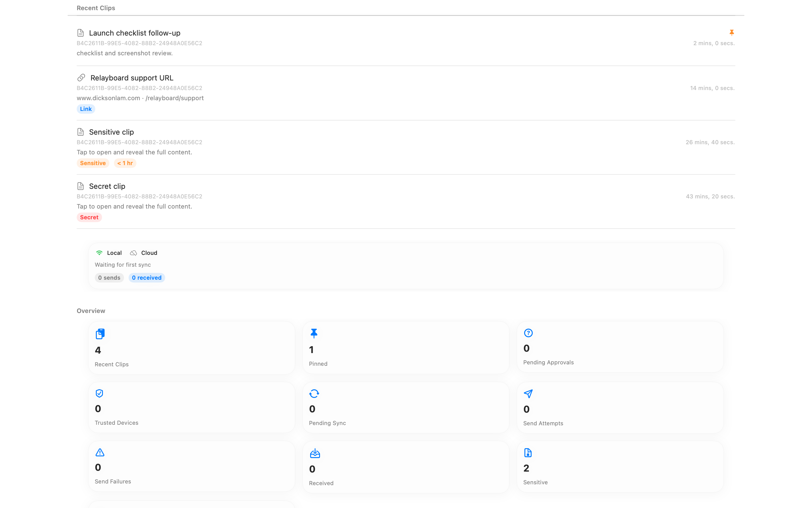Click the Received inbox tray icon
Viewport: 812px width, 508px height.
tap(315, 453)
